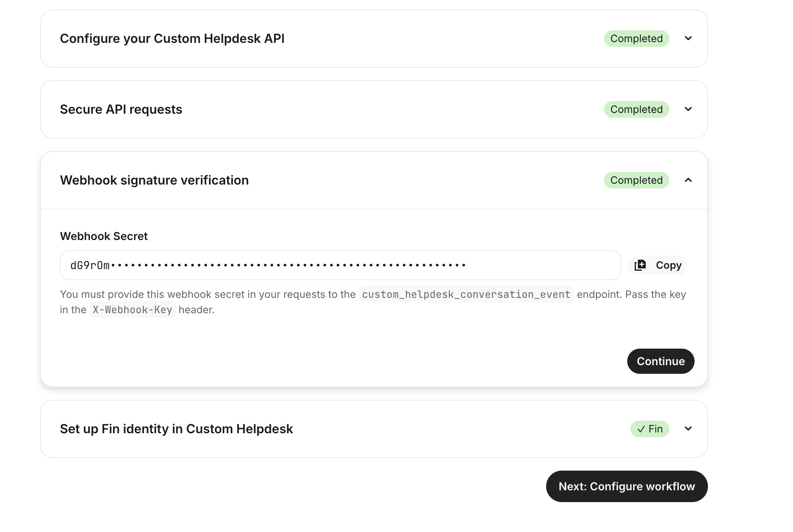
Task: Click inside the Webhook Secret field
Action: point(340,265)
